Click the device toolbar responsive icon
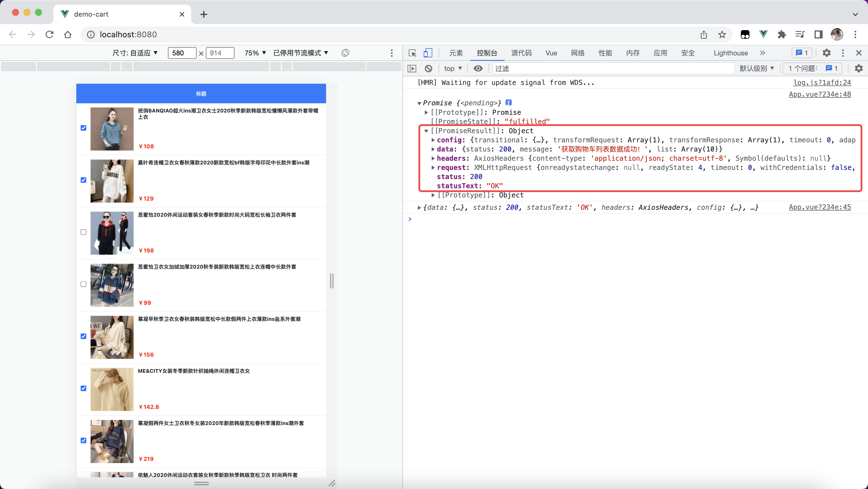Screen dimensions: 868x489 [428, 53]
